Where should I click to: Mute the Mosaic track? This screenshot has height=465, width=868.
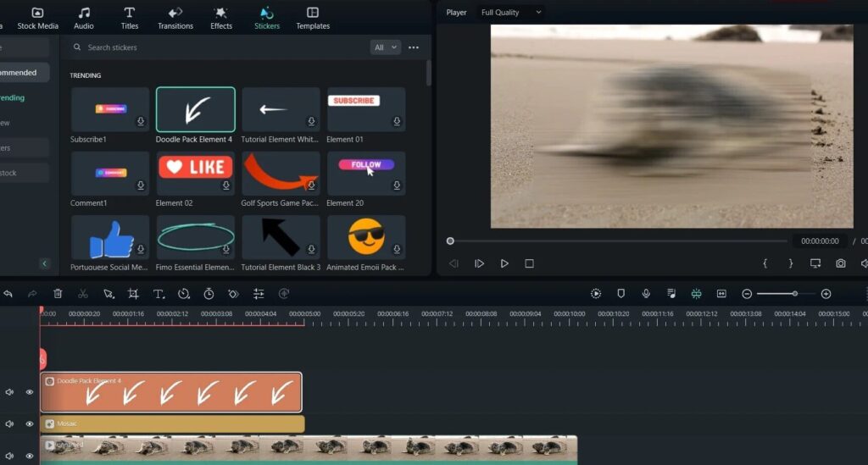pos(9,424)
